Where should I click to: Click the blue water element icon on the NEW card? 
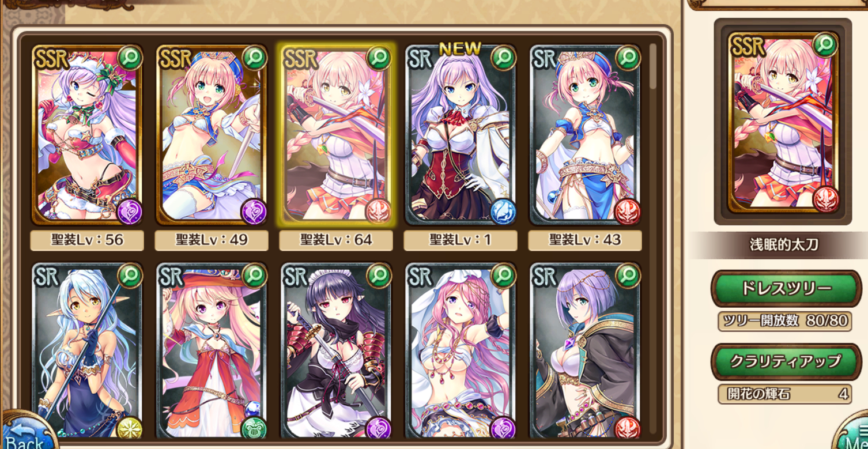(x=503, y=211)
